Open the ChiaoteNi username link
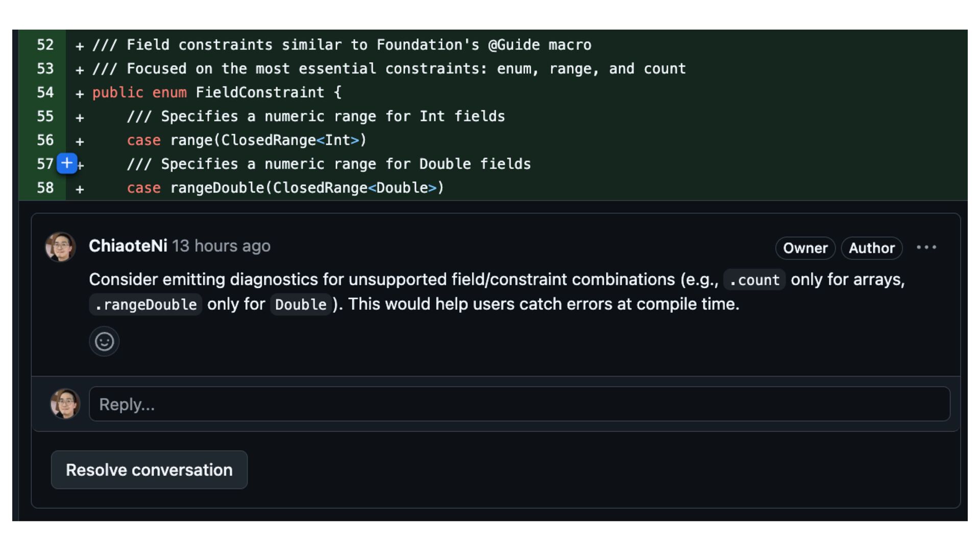This screenshot has width=980, height=551. 128,246
